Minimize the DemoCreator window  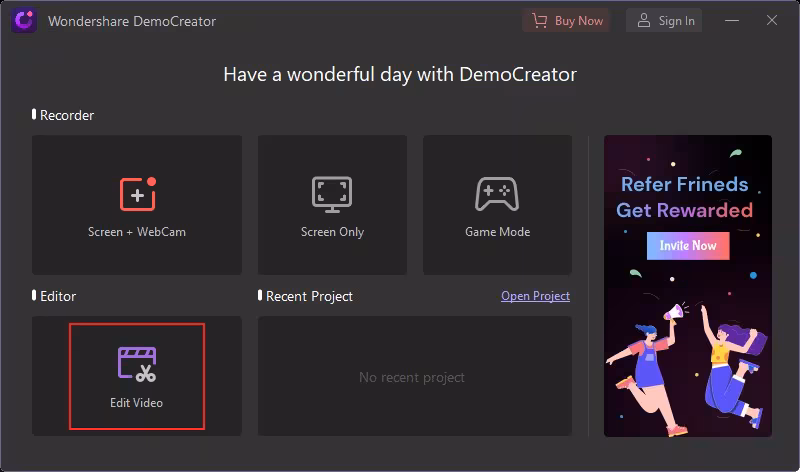coord(732,21)
